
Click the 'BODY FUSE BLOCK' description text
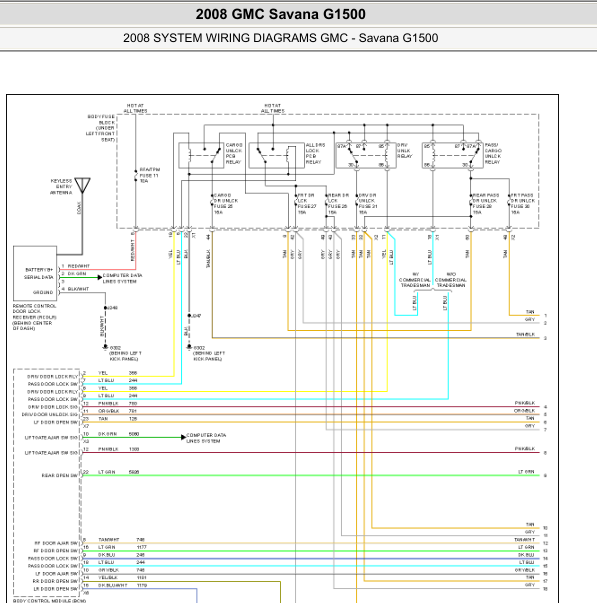coord(101,128)
